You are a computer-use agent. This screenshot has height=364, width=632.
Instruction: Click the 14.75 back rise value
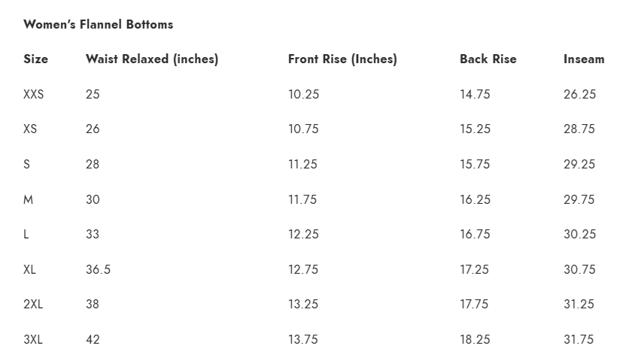476,94
